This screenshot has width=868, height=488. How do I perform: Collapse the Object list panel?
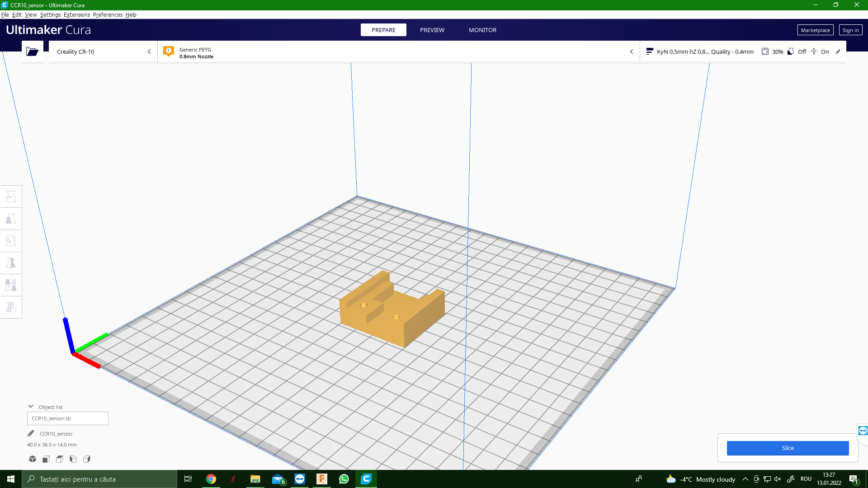31,407
